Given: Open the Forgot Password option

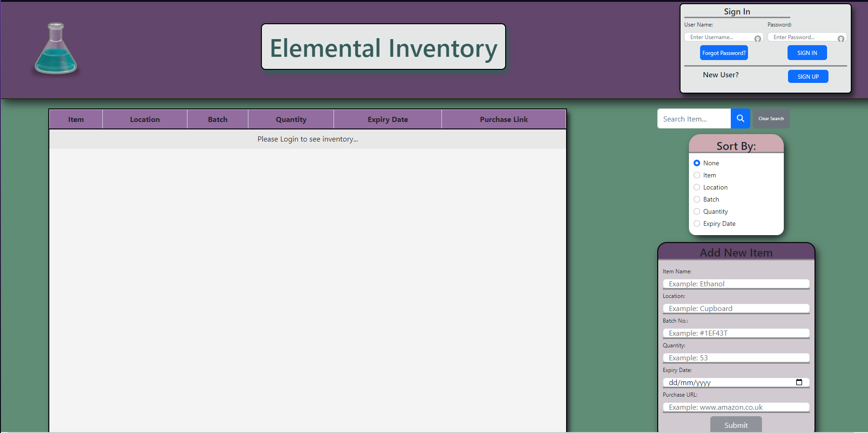Looking at the screenshot, I should point(723,52).
